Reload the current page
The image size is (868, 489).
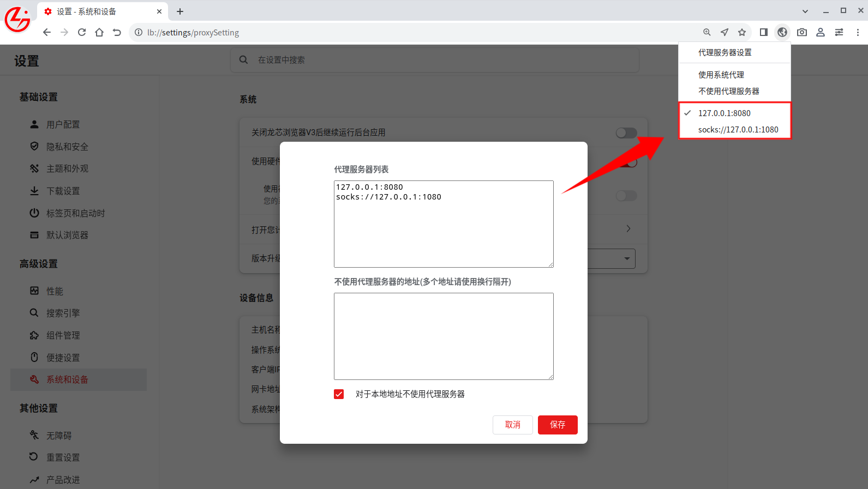pos(82,32)
